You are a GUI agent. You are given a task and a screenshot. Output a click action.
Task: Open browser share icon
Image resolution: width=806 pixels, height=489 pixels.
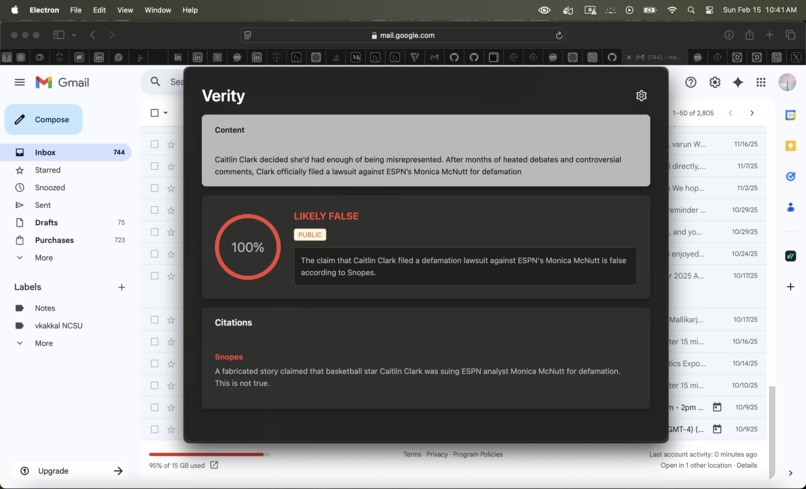point(749,35)
